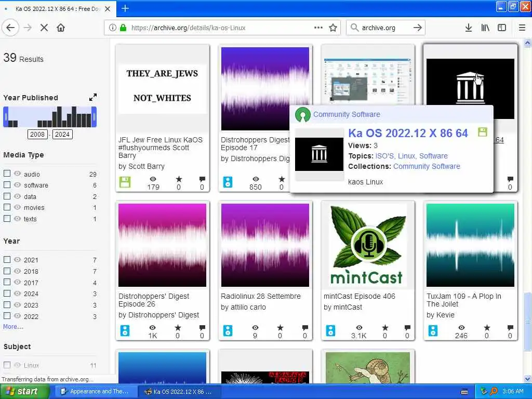Check the data media type checkbox
This screenshot has width=532, height=399.
click(x=7, y=196)
